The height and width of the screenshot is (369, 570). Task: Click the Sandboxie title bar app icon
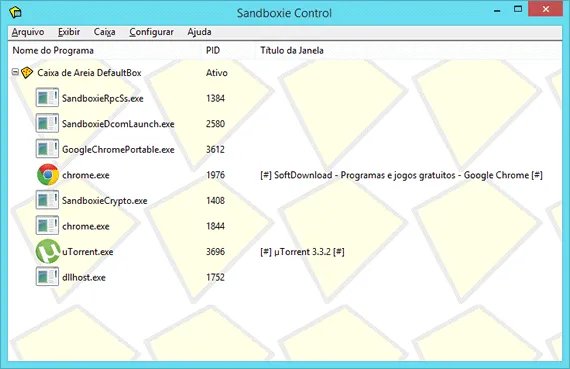16,13
